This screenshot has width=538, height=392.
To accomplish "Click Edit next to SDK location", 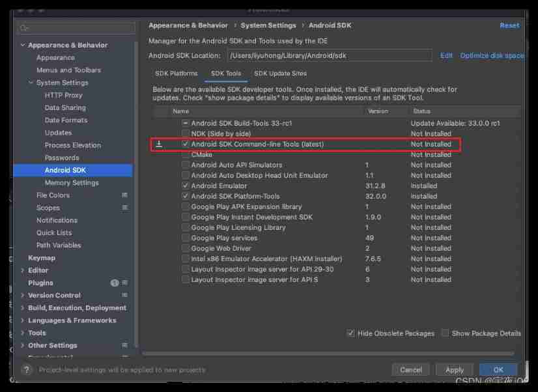I will click(x=446, y=55).
